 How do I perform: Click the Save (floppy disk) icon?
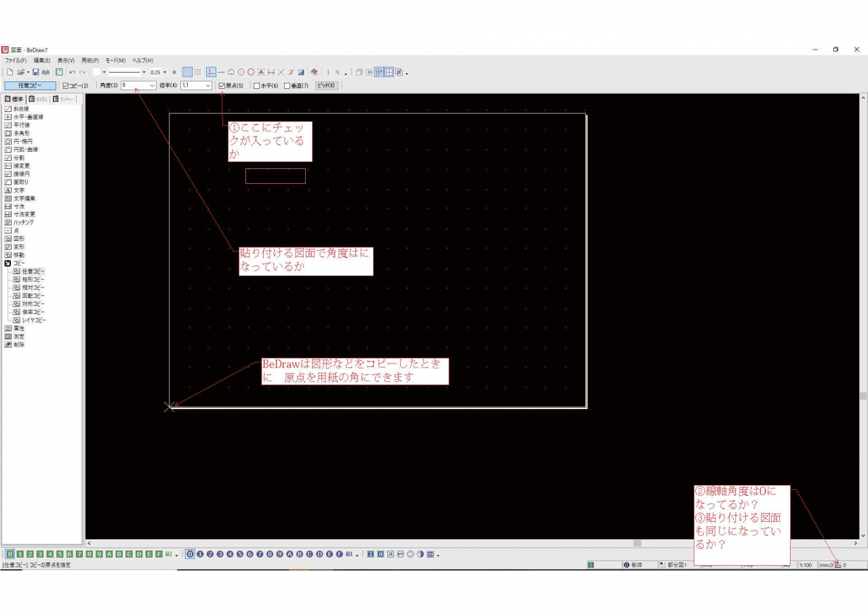pos(36,72)
